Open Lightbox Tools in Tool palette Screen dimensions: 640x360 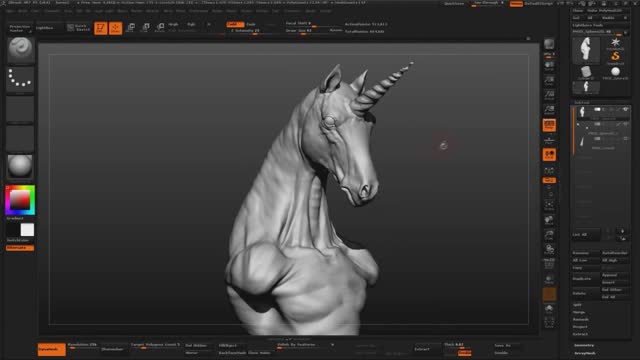(x=587, y=25)
